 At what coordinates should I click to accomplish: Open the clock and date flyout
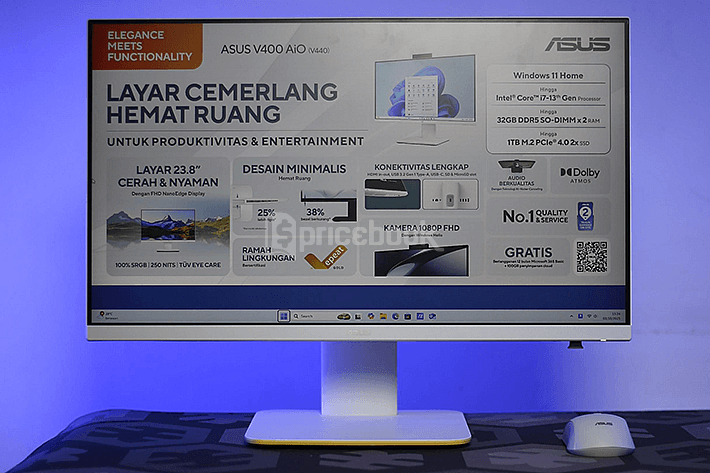[613, 316]
